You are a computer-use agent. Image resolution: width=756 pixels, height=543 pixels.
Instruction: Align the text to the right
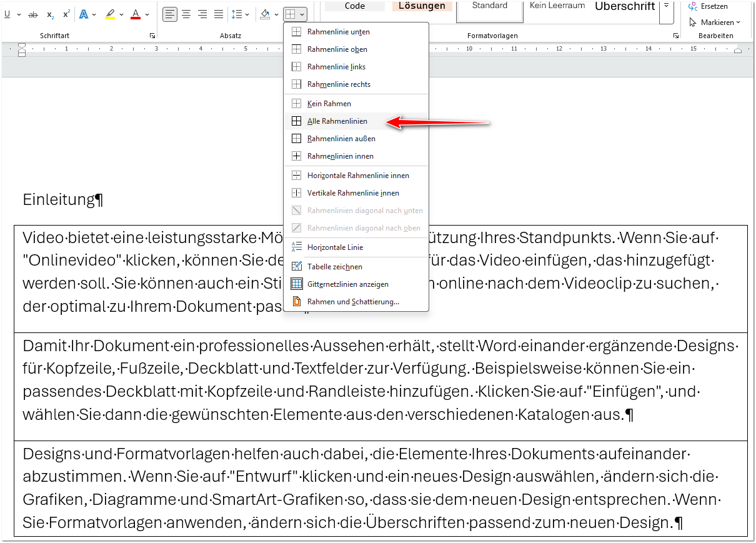pyautogui.click(x=202, y=14)
